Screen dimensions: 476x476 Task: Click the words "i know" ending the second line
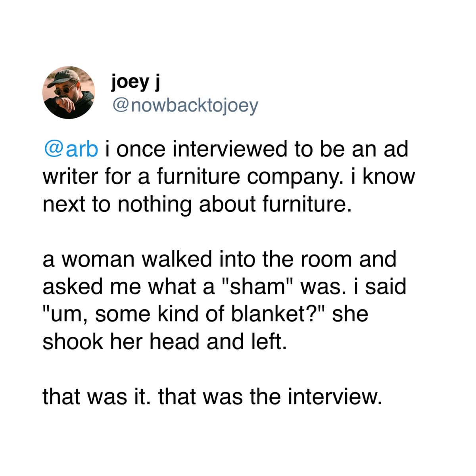382,177
